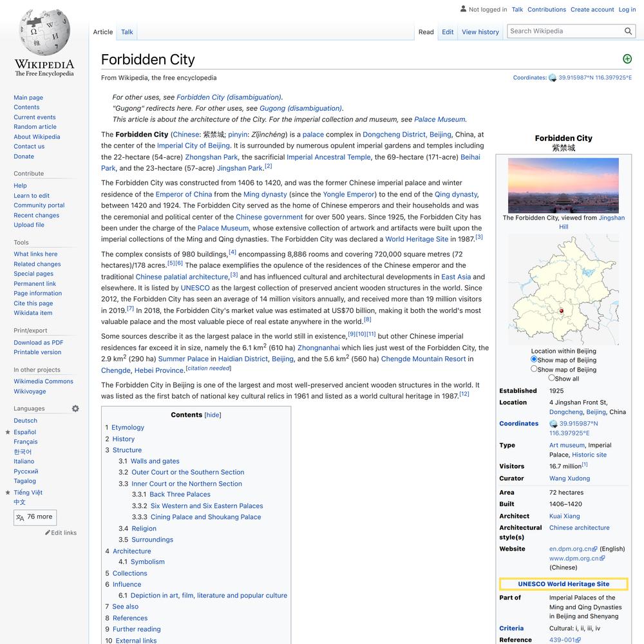Click the globe icon beside the top-right coordinates
Image resolution: width=644 pixels, height=644 pixels.
(553, 78)
